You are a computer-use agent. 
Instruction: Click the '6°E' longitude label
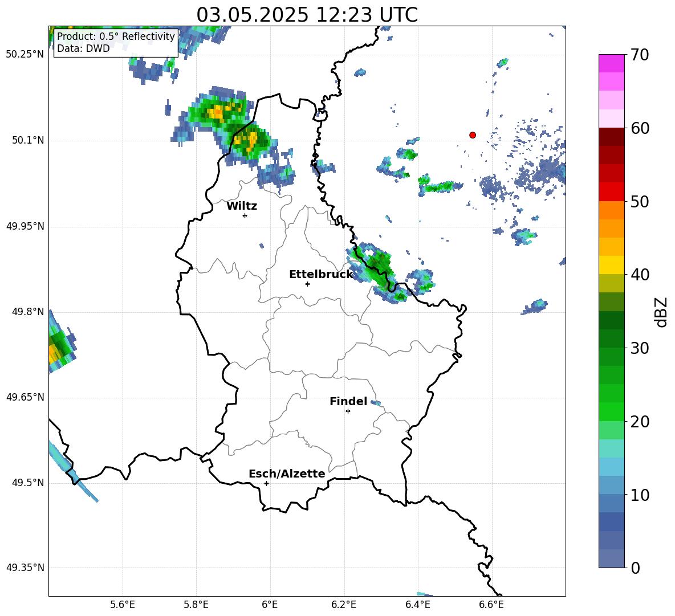tap(270, 605)
